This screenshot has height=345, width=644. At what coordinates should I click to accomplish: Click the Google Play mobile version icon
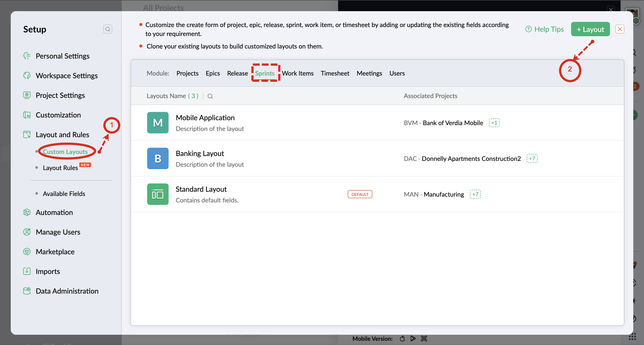pos(413,339)
